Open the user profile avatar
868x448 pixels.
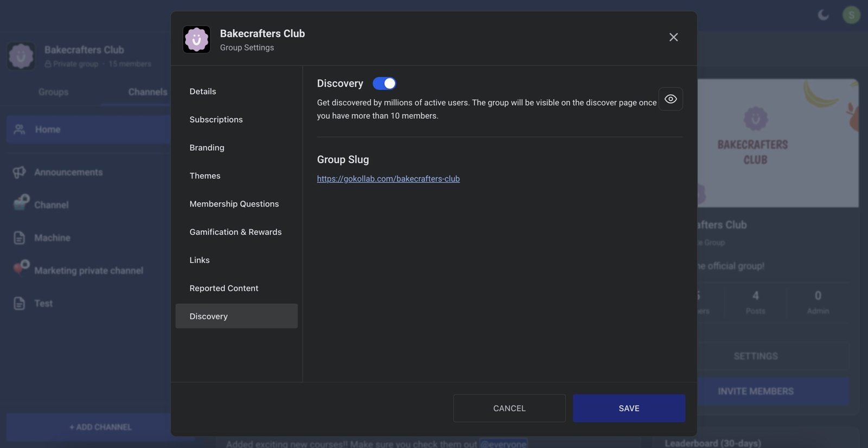(851, 15)
